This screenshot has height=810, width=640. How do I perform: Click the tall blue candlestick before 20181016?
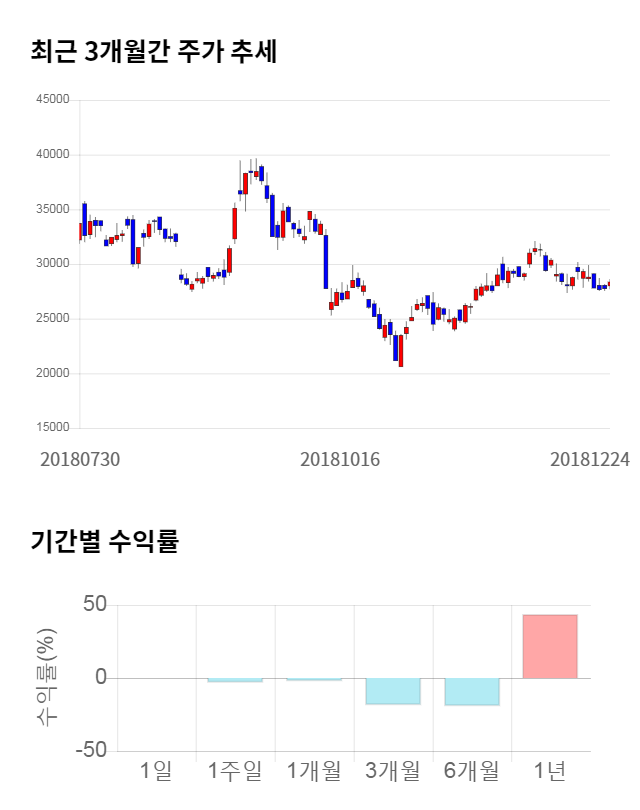(326, 261)
